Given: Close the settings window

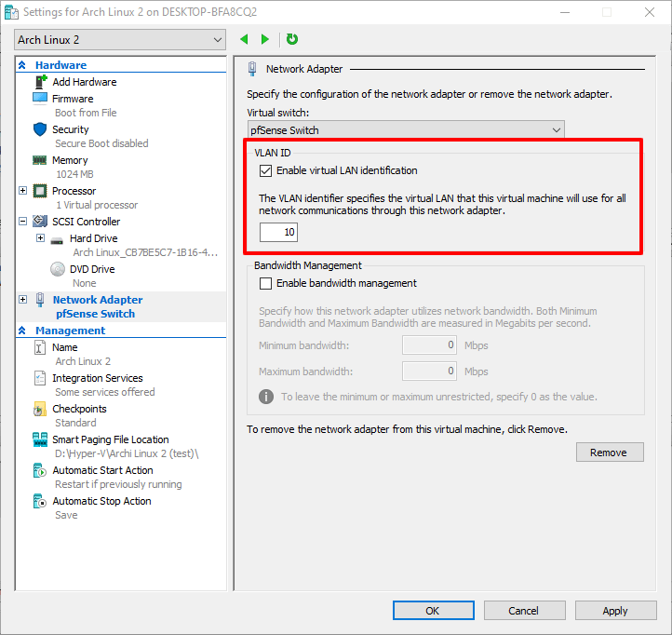Looking at the screenshot, I should [x=650, y=12].
